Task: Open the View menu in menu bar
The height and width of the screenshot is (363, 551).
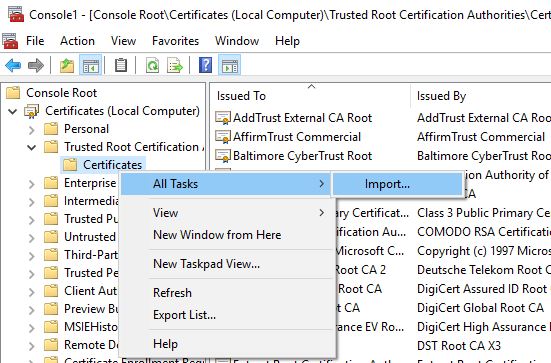Action: 123,41
